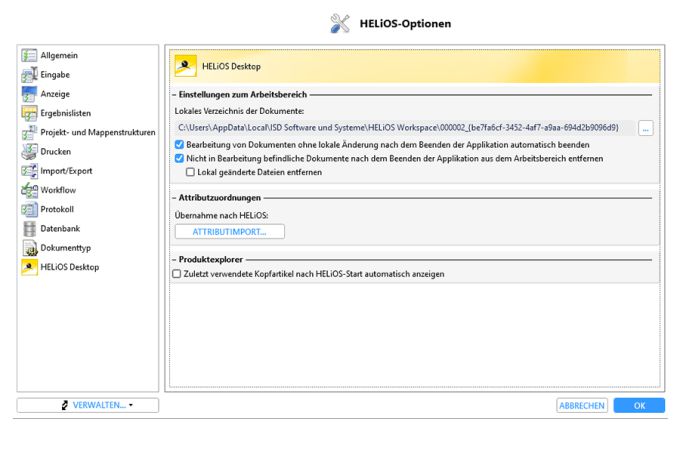Viewport: 680px width, 453px height.
Task: Collapse the Produktexplorer section
Action: click(174, 260)
